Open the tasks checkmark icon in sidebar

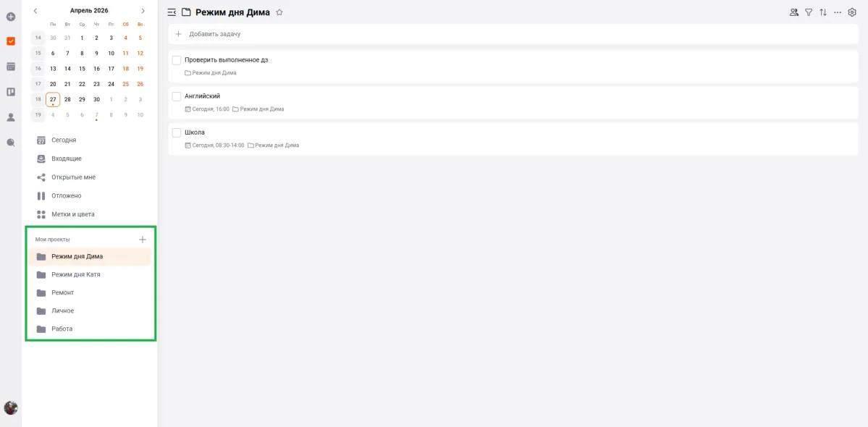click(11, 41)
